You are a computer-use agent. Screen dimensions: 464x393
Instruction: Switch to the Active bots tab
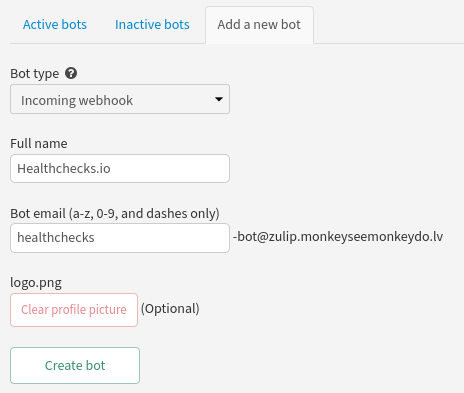click(x=55, y=25)
